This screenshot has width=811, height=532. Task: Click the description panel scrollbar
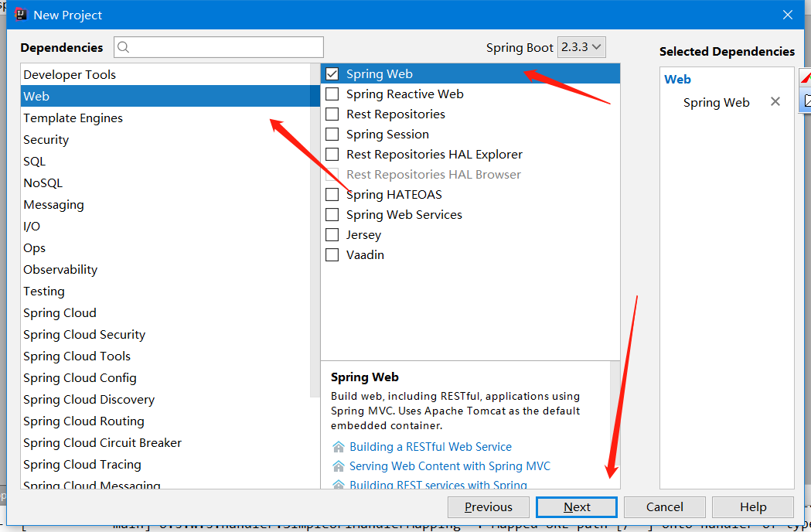click(615, 414)
